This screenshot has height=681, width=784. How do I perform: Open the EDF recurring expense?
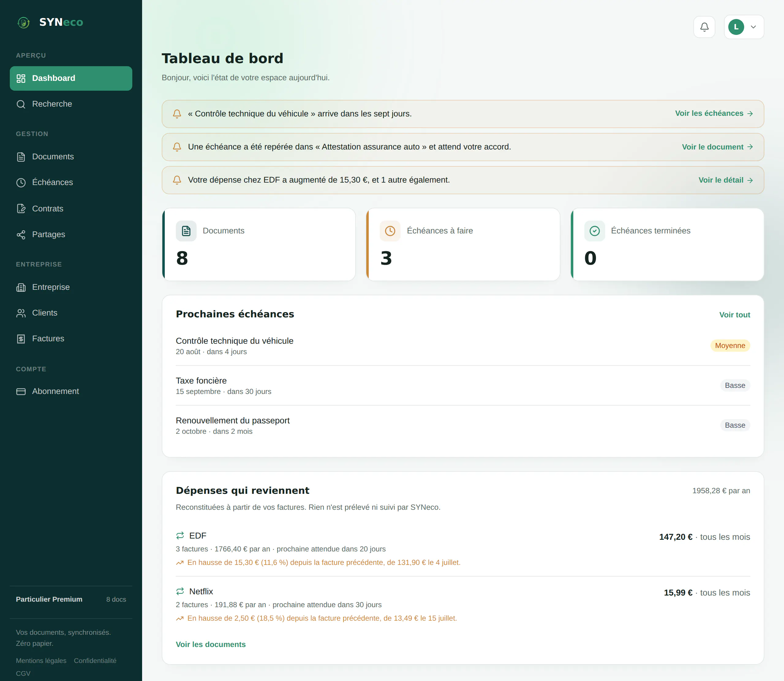463,549
